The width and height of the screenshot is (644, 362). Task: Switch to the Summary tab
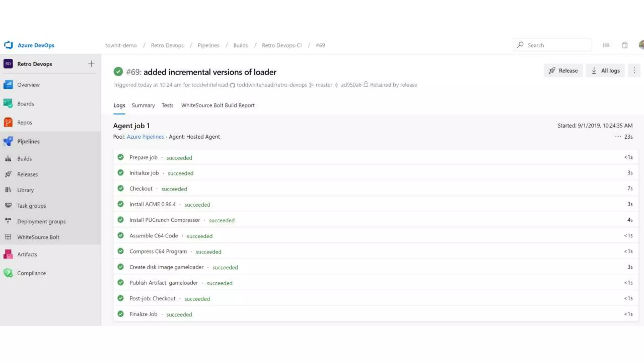click(143, 105)
